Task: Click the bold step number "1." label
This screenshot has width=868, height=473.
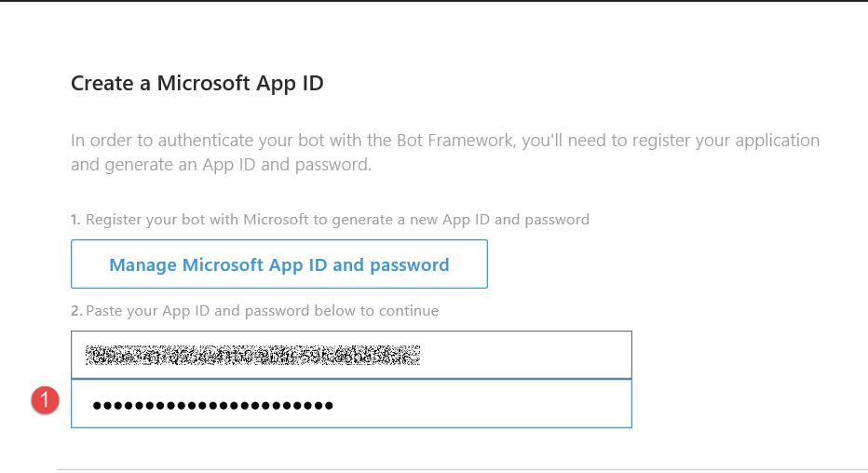Action: [76, 220]
